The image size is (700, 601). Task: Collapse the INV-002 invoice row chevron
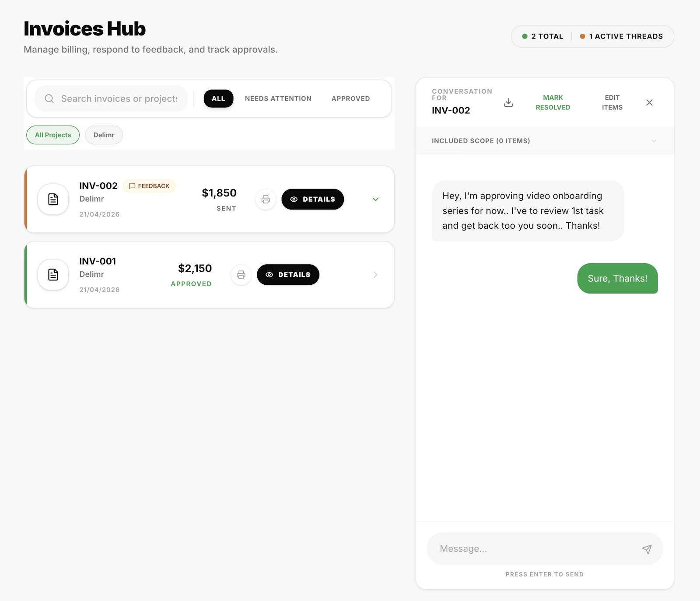[375, 199]
